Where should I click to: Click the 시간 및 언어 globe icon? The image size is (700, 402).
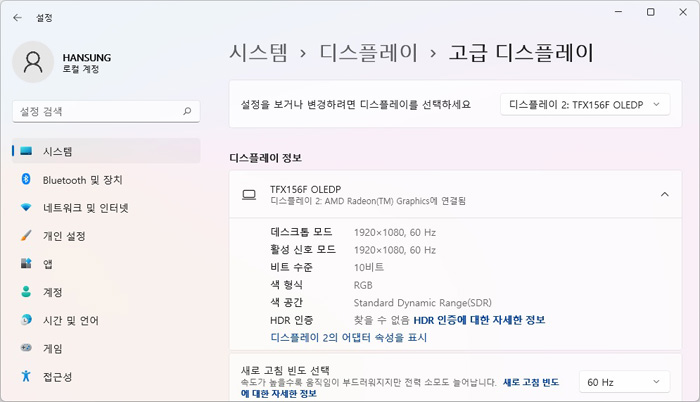tap(26, 320)
